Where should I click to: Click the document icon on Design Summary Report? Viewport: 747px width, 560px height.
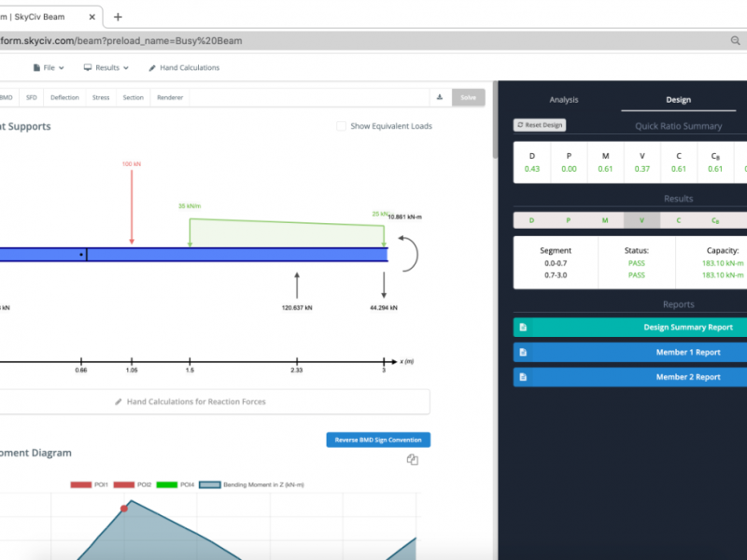click(523, 328)
